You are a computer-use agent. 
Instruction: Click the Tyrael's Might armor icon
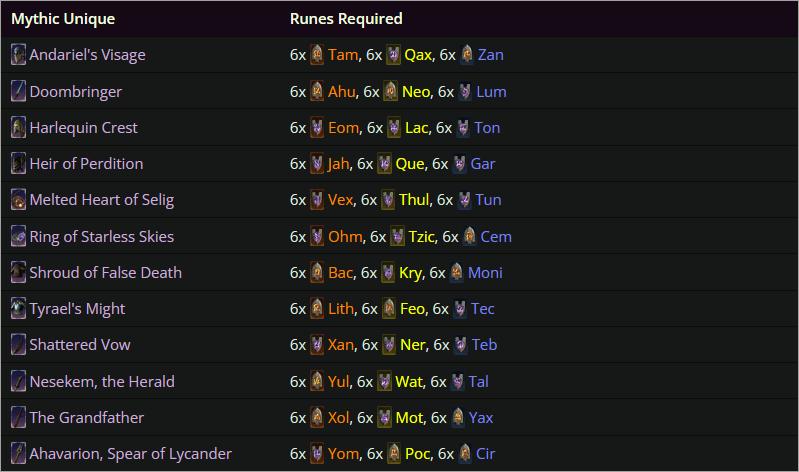point(18,309)
